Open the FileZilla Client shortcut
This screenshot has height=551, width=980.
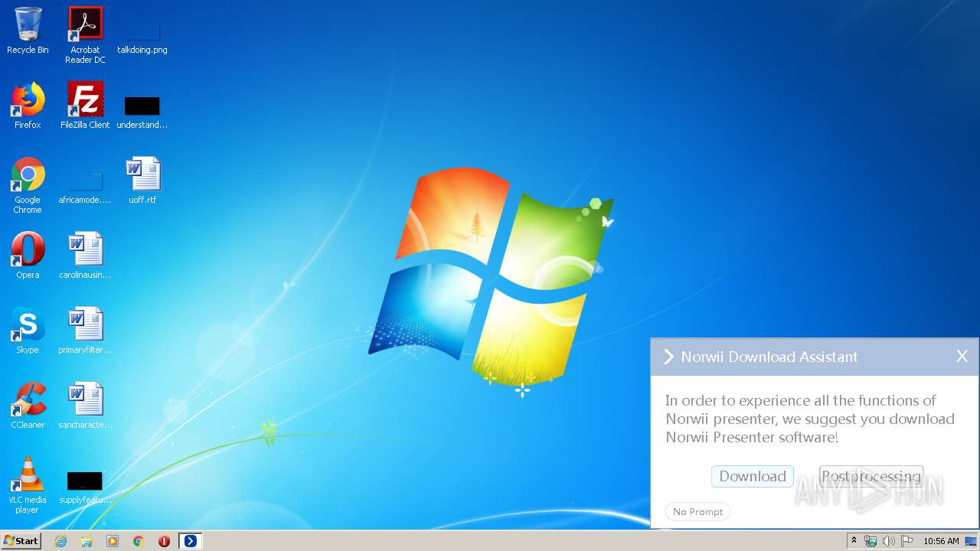pyautogui.click(x=85, y=106)
